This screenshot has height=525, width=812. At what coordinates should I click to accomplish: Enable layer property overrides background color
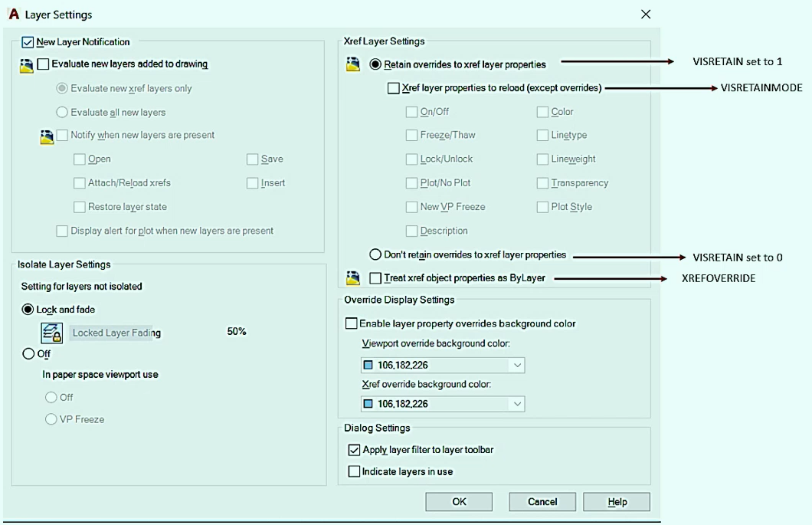(x=351, y=323)
